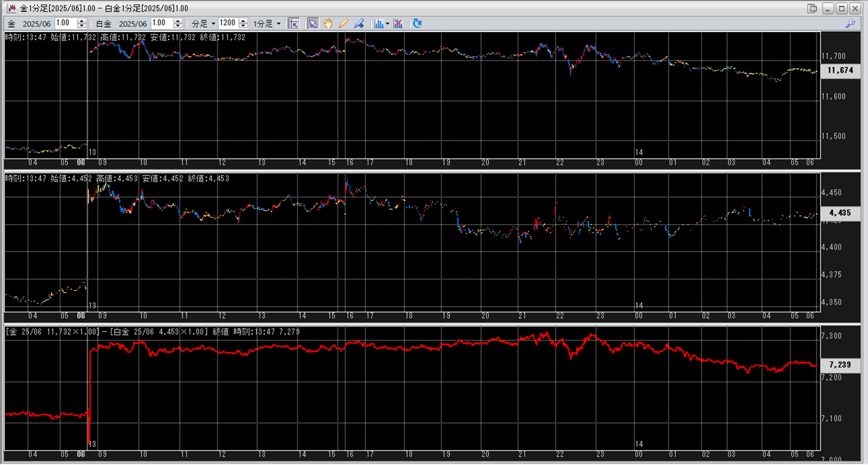Click the delete indicators red-X icon
868x465 pixels.
click(398, 24)
